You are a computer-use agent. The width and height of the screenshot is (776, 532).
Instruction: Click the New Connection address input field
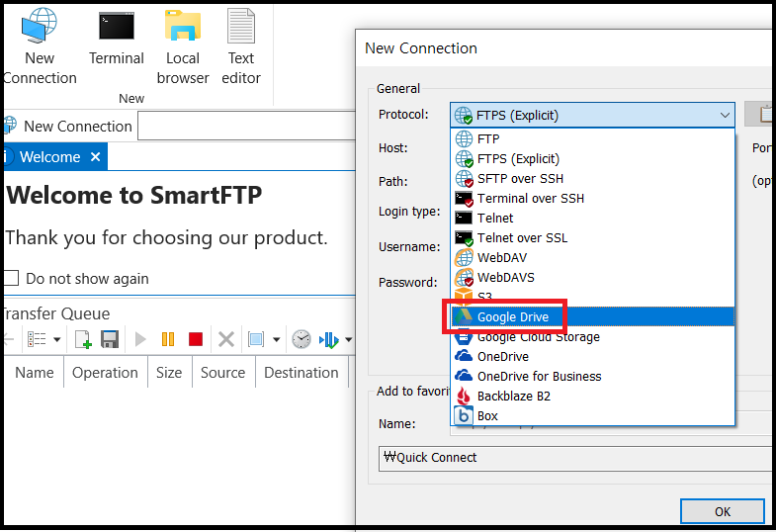point(246,126)
